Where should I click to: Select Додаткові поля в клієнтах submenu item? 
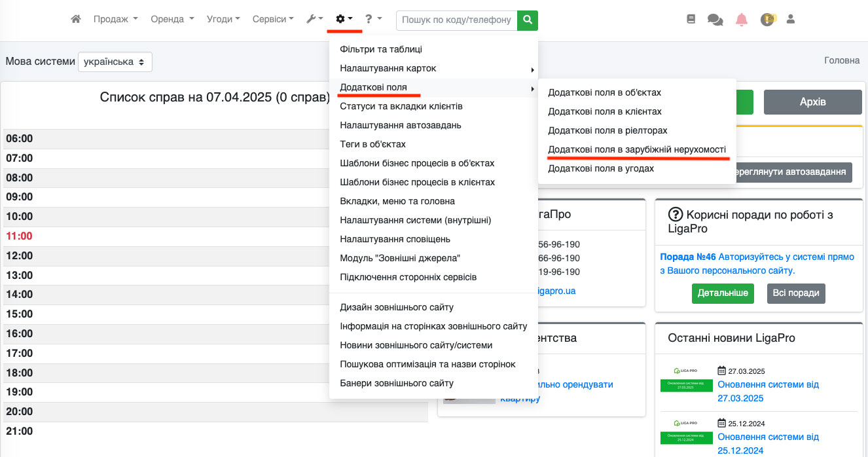(605, 111)
